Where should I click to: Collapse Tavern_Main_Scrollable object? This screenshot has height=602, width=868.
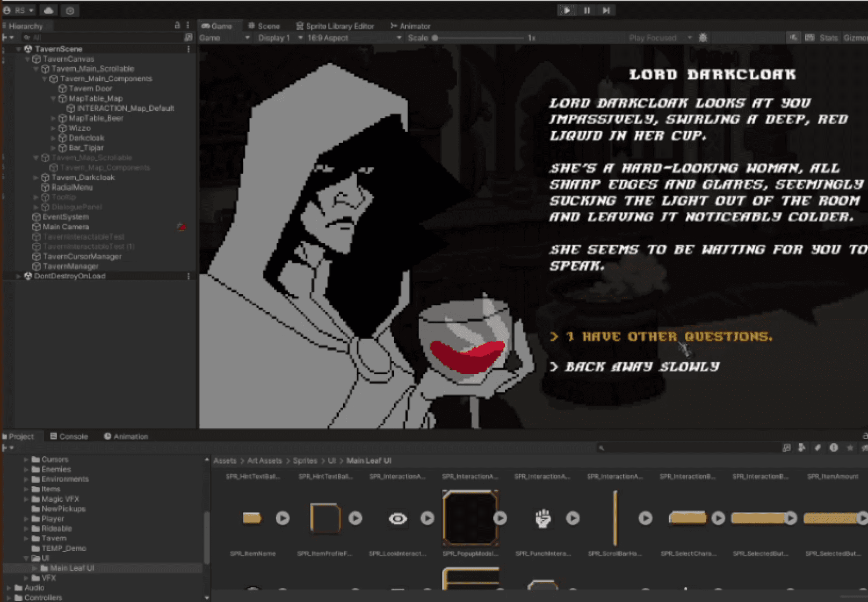pos(36,69)
